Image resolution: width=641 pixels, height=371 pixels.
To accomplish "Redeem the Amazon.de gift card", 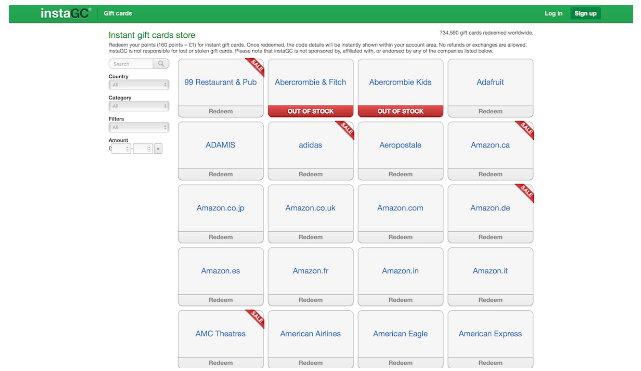I will [x=491, y=237].
